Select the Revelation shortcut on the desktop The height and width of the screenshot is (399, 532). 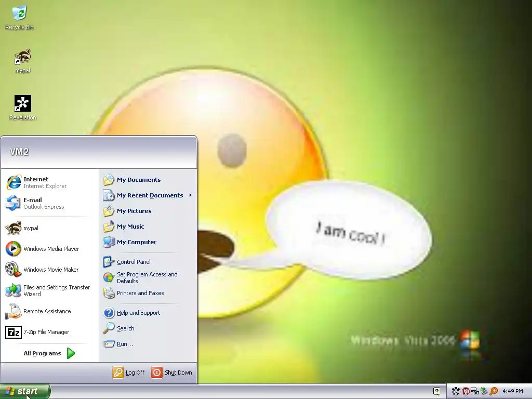click(x=23, y=108)
